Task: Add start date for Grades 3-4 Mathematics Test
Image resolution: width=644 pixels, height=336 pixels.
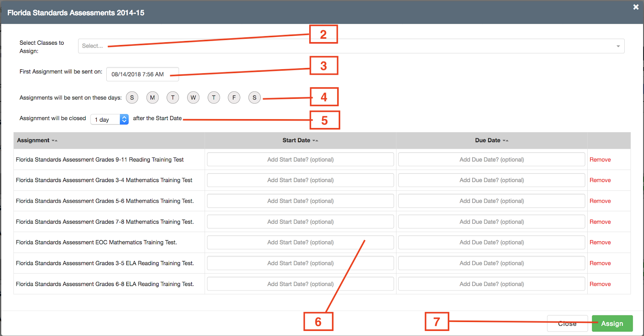Action: pyautogui.click(x=300, y=180)
